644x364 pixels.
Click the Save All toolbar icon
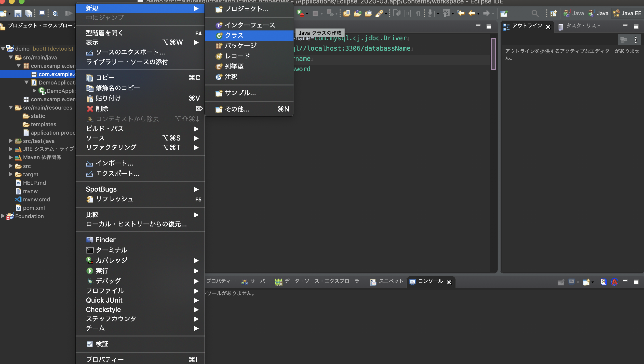click(x=29, y=14)
